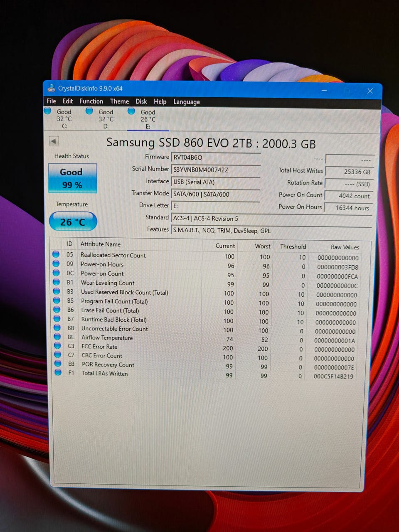399x532 pixels.
Task: Click the Good 99 % health status button
Action: point(72,178)
